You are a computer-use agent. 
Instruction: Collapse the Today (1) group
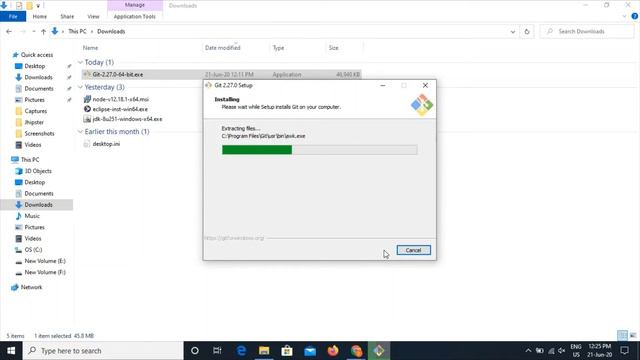[80, 62]
